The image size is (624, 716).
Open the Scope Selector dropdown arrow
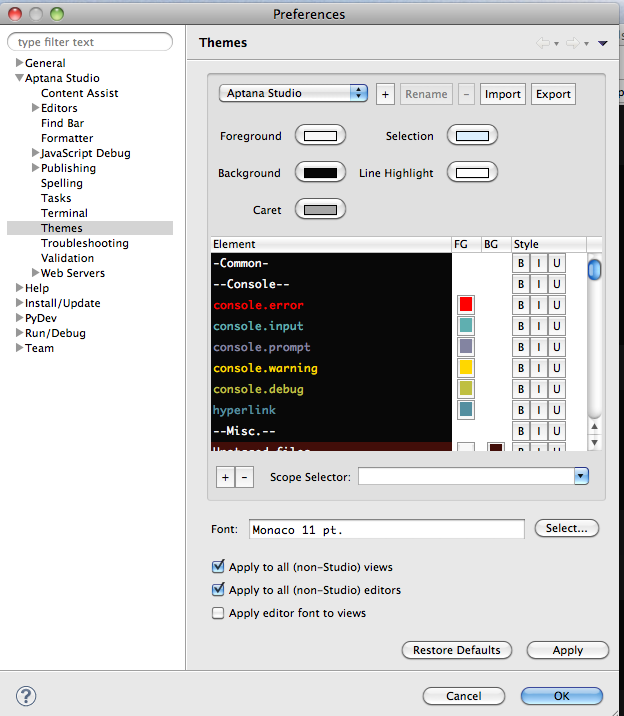click(x=581, y=477)
